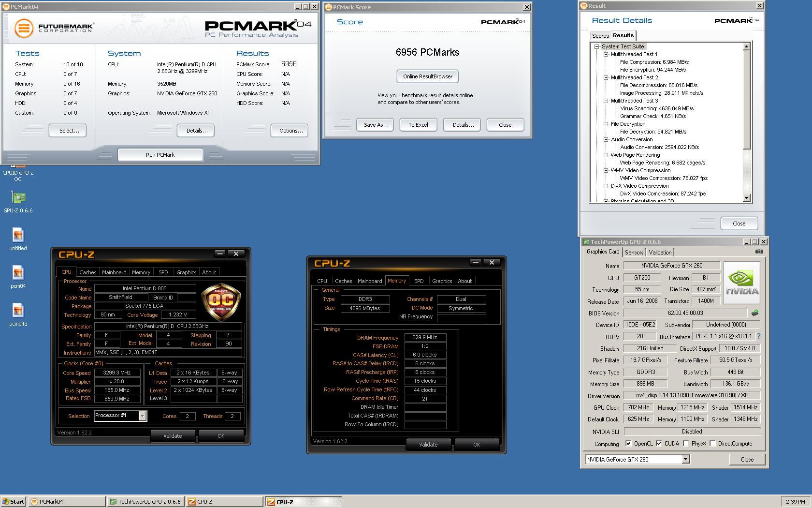The height and width of the screenshot is (508, 812).
Task: Open the Validation tab in GPU-Z
Action: [x=660, y=253]
